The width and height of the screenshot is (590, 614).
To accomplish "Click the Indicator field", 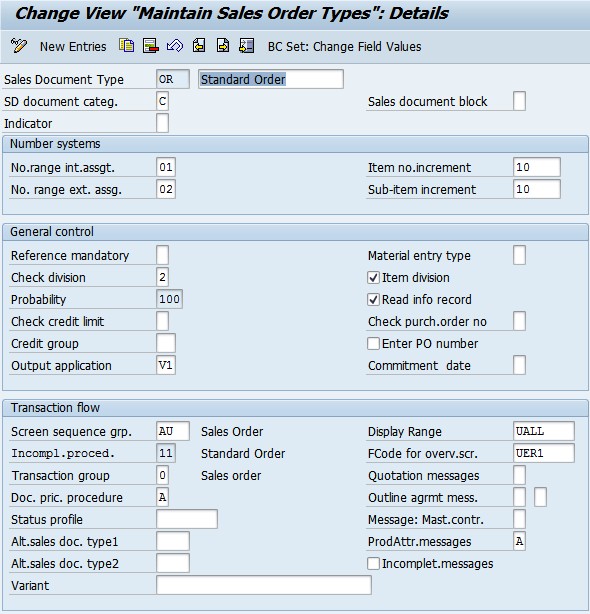I will click(x=162, y=123).
